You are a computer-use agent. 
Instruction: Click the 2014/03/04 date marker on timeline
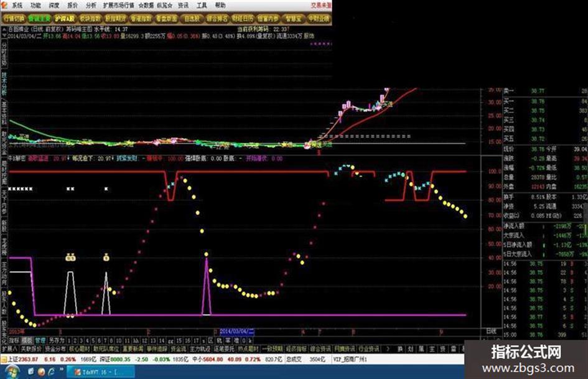[x=236, y=332]
